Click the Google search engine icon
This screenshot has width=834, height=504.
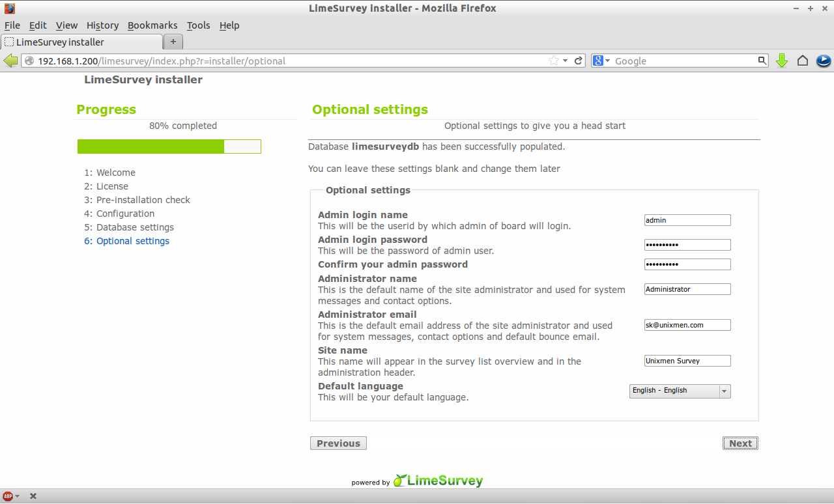[x=598, y=61]
